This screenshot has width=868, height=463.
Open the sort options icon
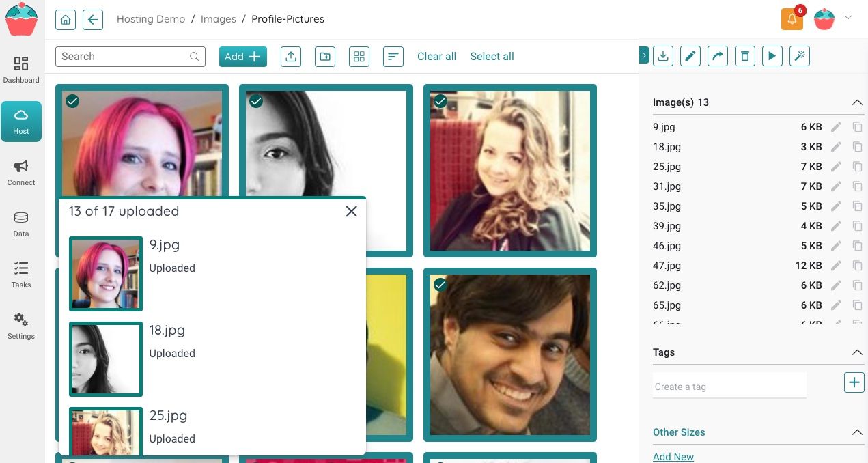pos(393,57)
